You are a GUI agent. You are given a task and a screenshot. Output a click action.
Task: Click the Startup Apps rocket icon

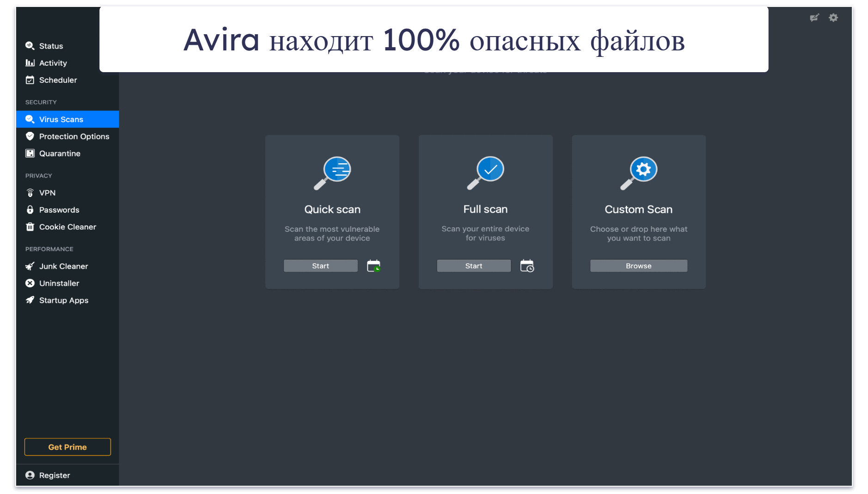coord(30,301)
